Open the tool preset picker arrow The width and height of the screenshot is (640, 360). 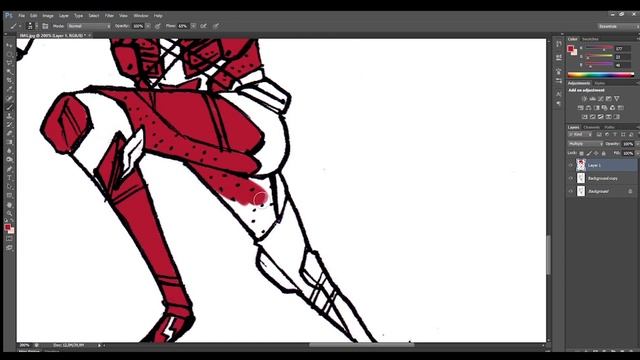click(20, 26)
